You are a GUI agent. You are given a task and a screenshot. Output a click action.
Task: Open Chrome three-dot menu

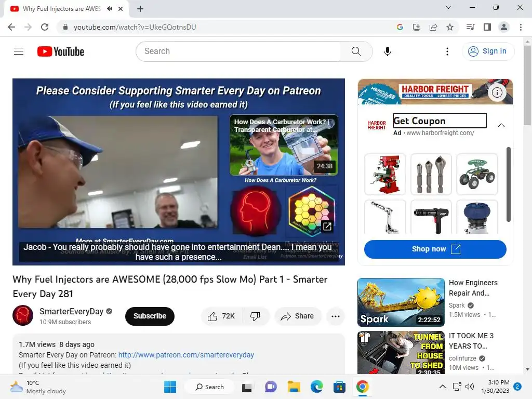pos(521,27)
